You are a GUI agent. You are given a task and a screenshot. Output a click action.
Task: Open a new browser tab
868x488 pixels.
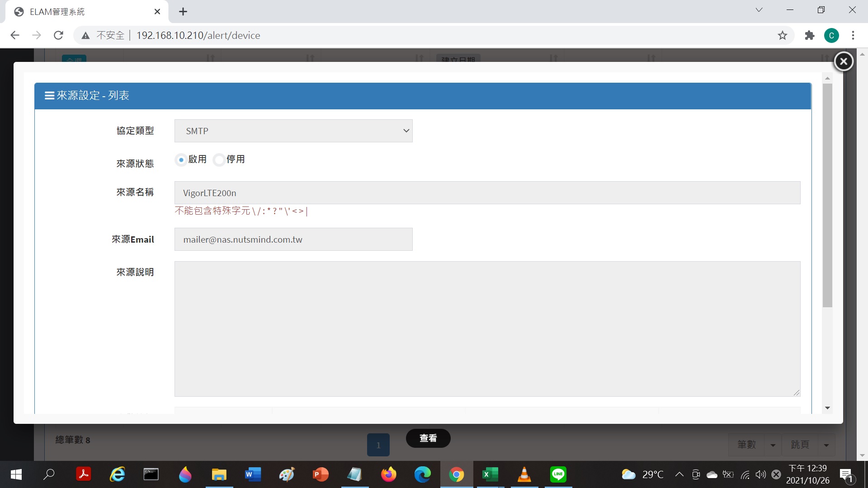click(183, 12)
